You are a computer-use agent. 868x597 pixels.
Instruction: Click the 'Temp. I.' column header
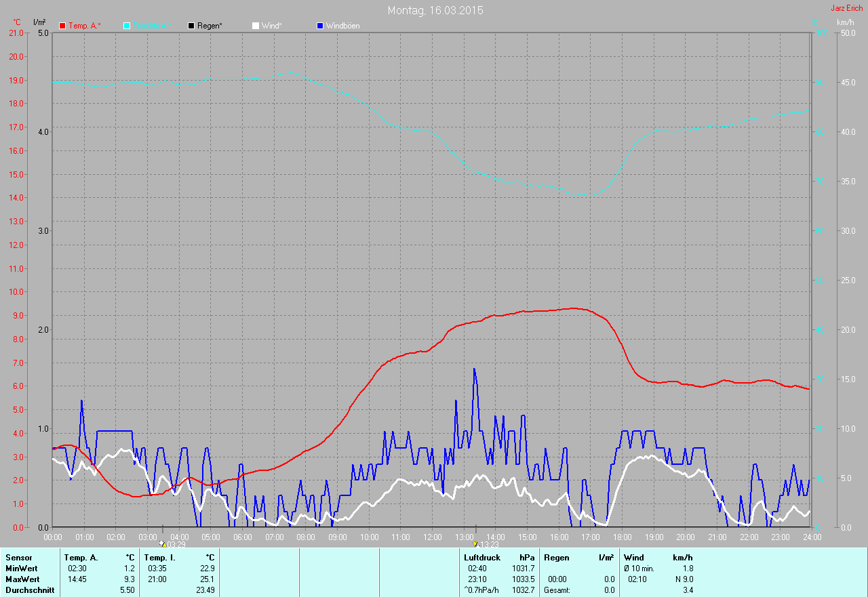[x=159, y=558]
